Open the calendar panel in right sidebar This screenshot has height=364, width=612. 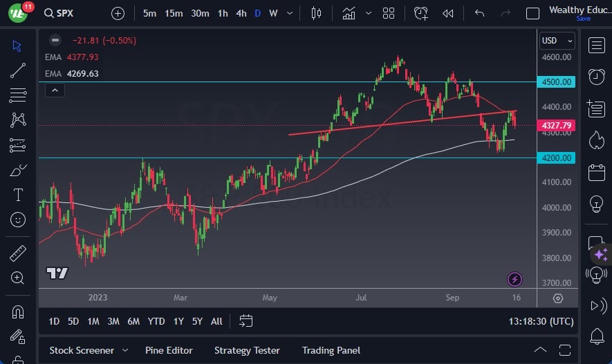click(596, 173)
